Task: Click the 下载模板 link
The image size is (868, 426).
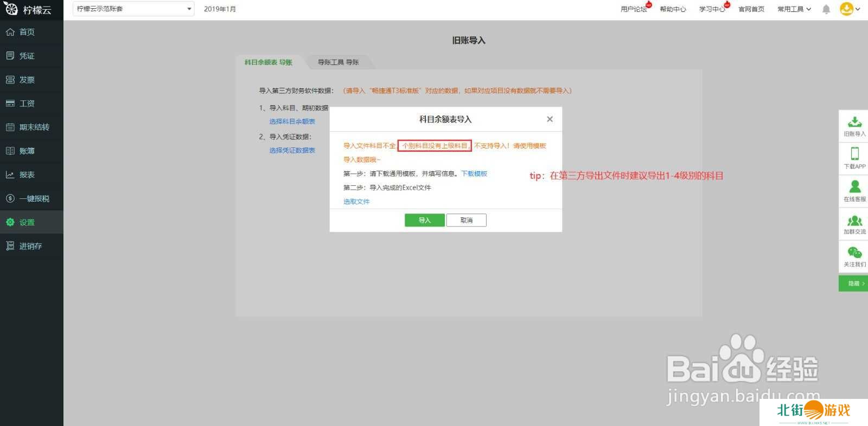Action: (474, 174)
